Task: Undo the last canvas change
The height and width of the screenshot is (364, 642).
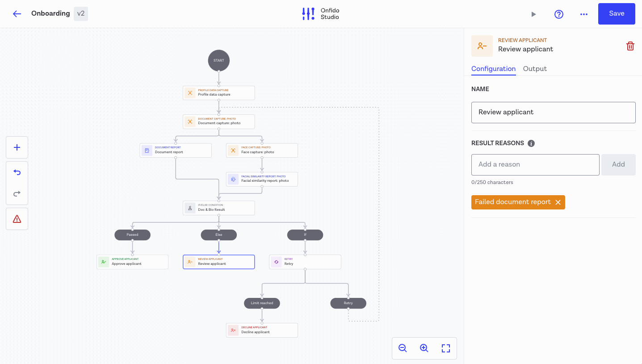Action: (x=17, y=172)
